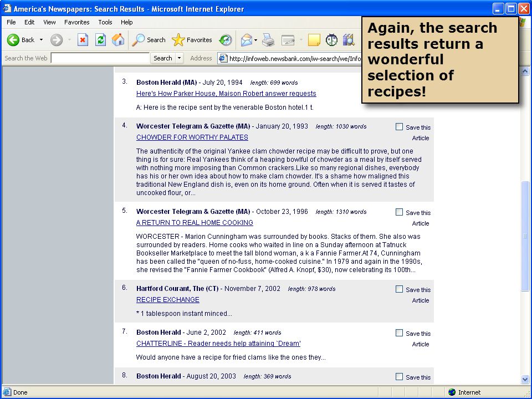Click 'Would anyone have a recipe for fried clams' snippet
Screen dimensions: 532x399
click(231, 357)
